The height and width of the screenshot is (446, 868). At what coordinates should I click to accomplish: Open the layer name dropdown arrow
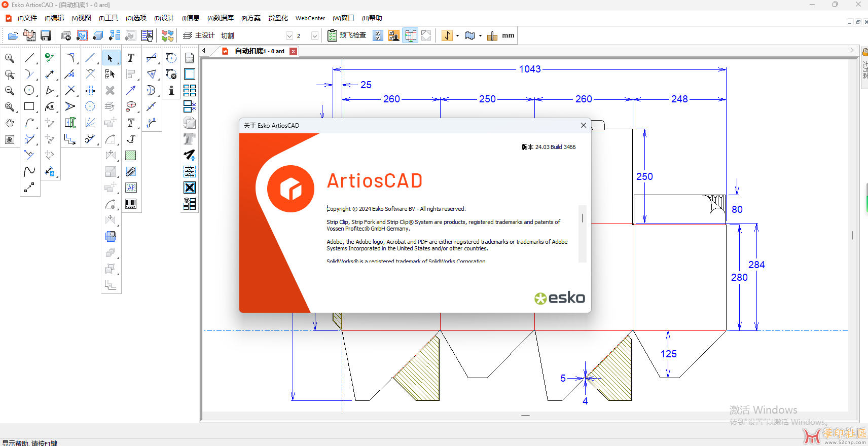pyautogui.click(x=290, y=35)
